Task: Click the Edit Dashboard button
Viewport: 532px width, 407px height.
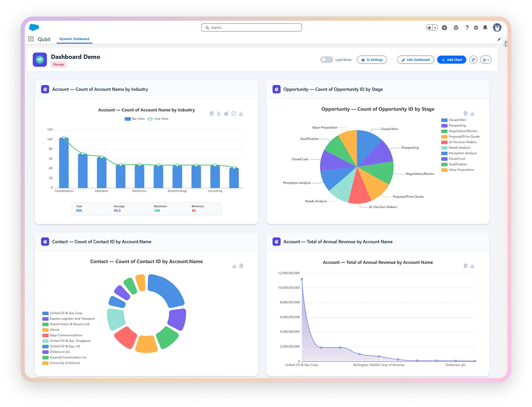Action: [415, 59]
